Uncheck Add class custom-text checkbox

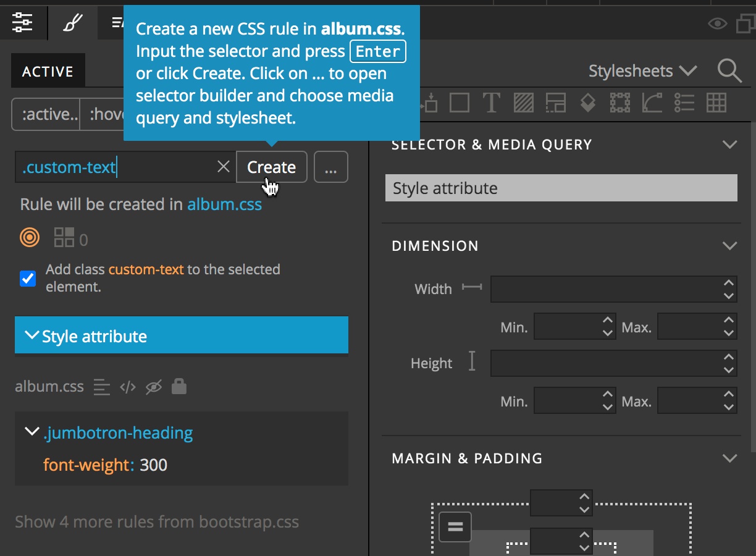28,279
